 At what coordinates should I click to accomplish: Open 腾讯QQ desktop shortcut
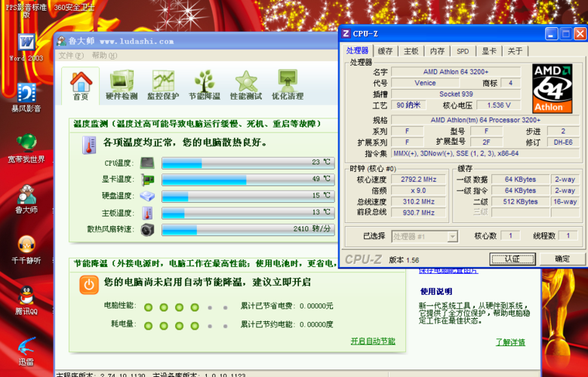[x=26, y=300]
